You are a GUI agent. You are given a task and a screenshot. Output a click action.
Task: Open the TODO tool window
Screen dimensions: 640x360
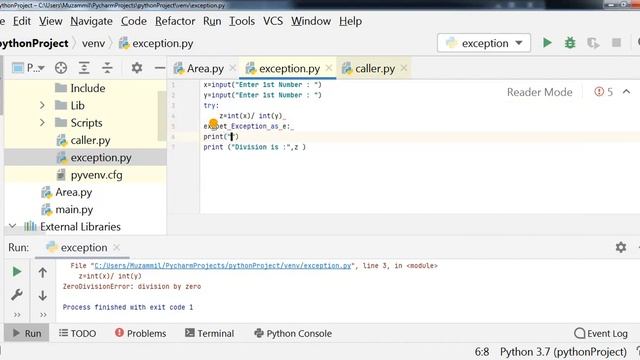77,333
